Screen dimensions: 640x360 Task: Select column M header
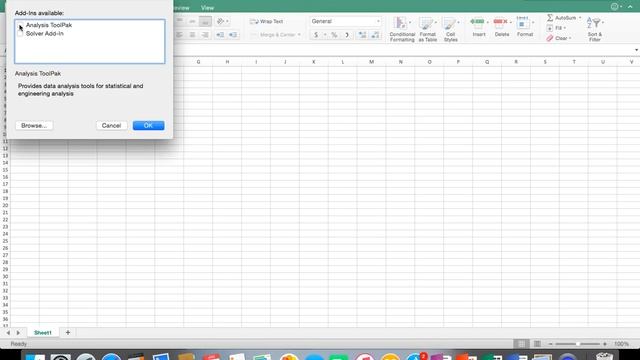pyautogui.click(x=371, y=62)
